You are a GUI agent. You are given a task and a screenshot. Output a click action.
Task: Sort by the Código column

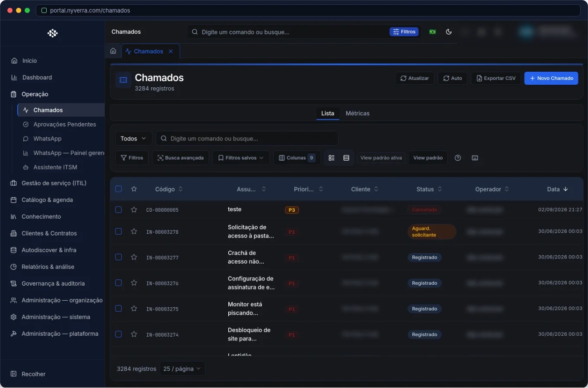[169, 189]
